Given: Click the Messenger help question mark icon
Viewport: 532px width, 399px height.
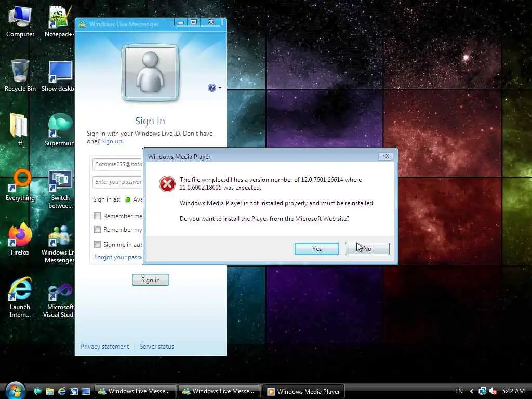Looking at the screenshot, I should pos(212,88).
